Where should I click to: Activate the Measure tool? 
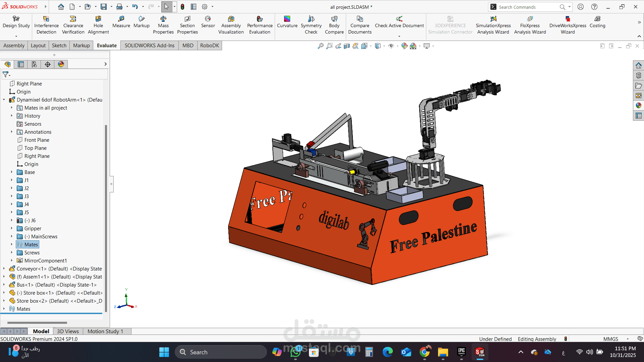point(121,22)
